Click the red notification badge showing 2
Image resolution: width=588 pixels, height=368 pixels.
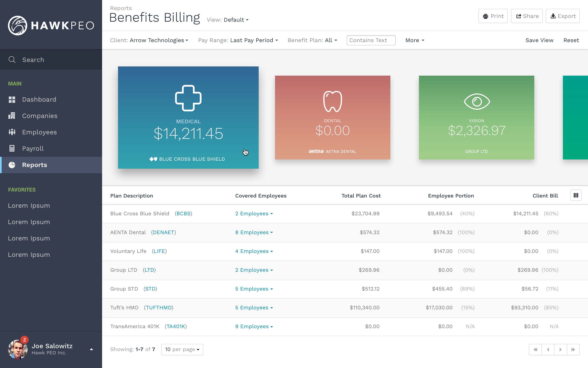24,340
